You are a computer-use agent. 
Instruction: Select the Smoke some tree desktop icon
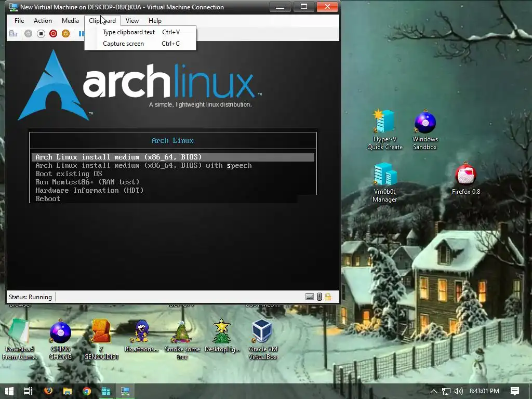click(x=182, y=339)
